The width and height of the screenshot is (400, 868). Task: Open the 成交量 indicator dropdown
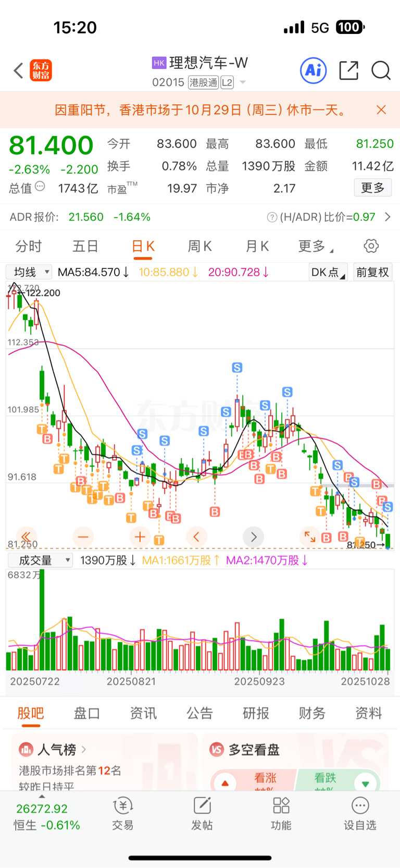tap(40, 560)
